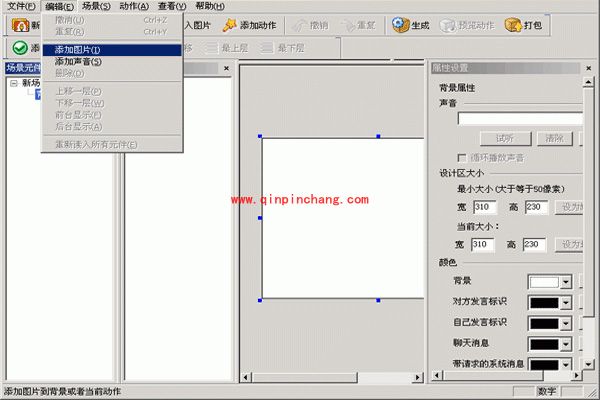The height and width of the screenshot is (400, 600).
Task: Click canvas horizontal scrollbar left arrow
Action: pos(245,377)
